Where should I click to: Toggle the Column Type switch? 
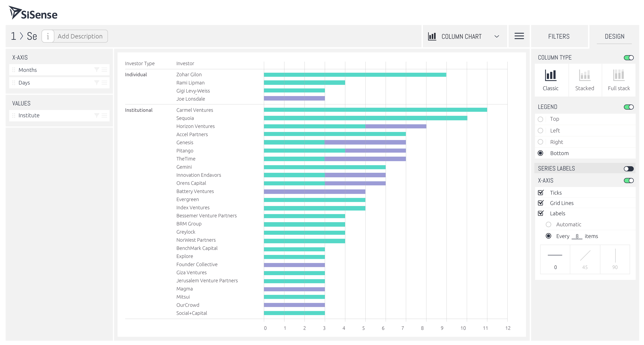[x=629, y=58]
